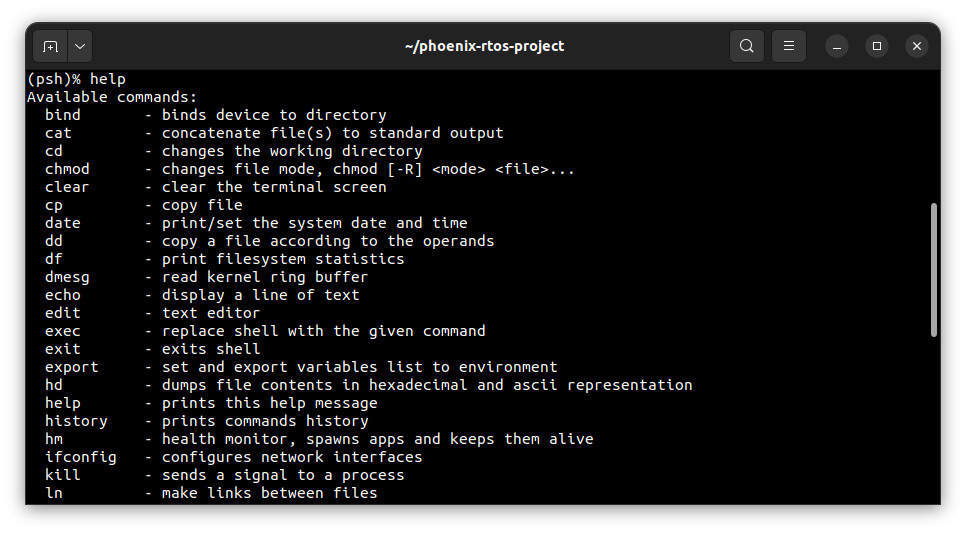Click the 'chmod' command entry

tap(67, 169)
